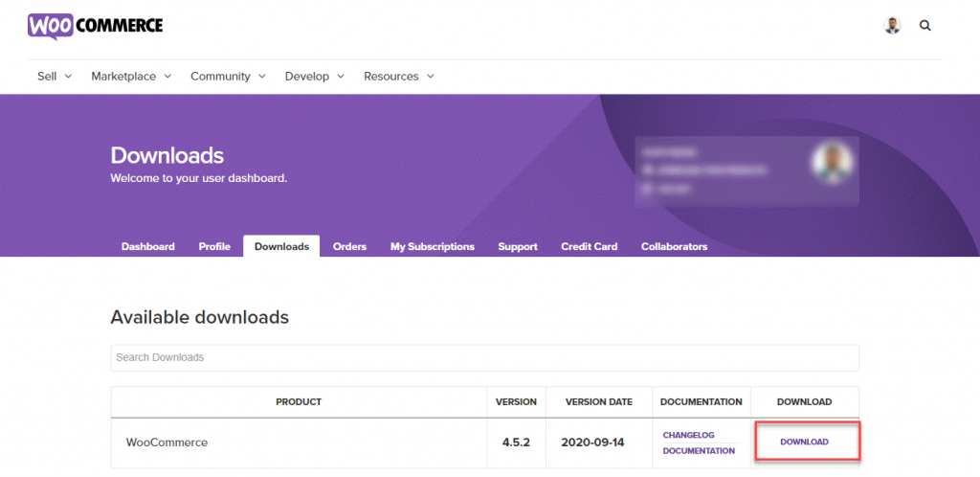
Task: Click the Download column header
Action: pyautogui.click(x=804, y=402)
